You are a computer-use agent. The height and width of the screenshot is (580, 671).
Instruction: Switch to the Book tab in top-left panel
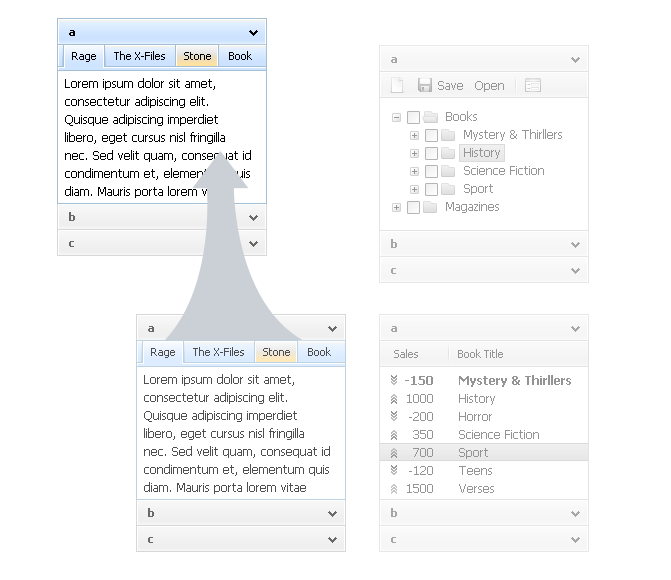click(240, 56)
